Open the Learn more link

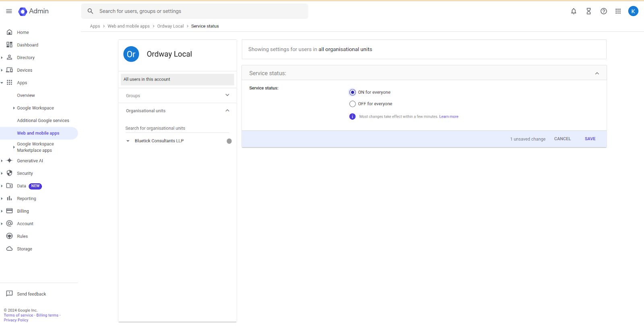449,117
